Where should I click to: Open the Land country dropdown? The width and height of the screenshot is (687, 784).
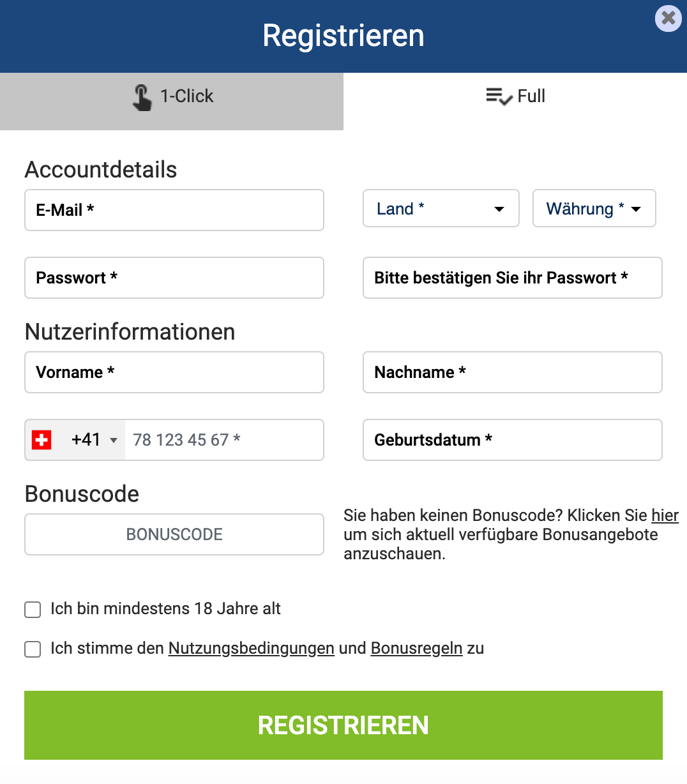(x=441, y=208)
